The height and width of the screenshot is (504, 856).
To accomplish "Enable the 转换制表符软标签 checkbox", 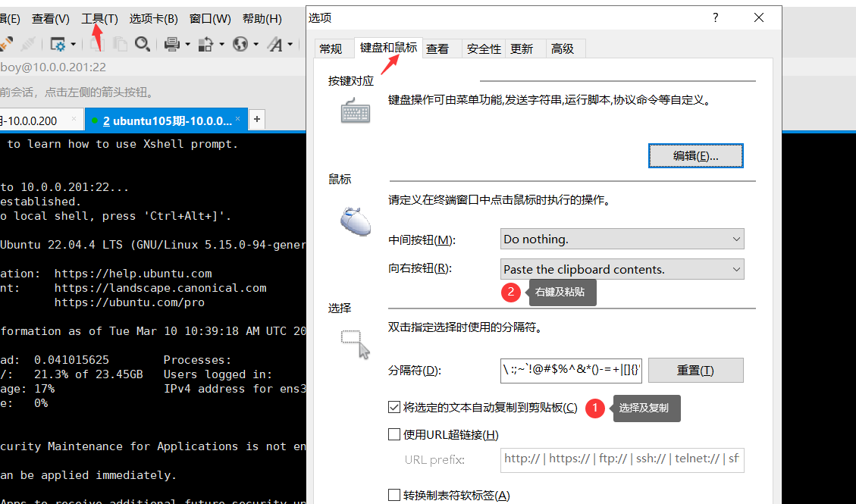I will pyautogui.click(x=394, y=495).
